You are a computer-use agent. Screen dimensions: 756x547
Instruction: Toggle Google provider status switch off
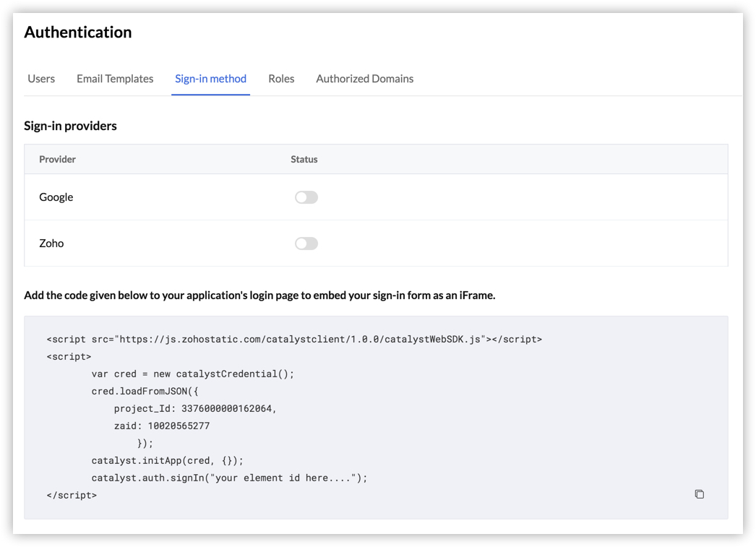pos(306,197)
